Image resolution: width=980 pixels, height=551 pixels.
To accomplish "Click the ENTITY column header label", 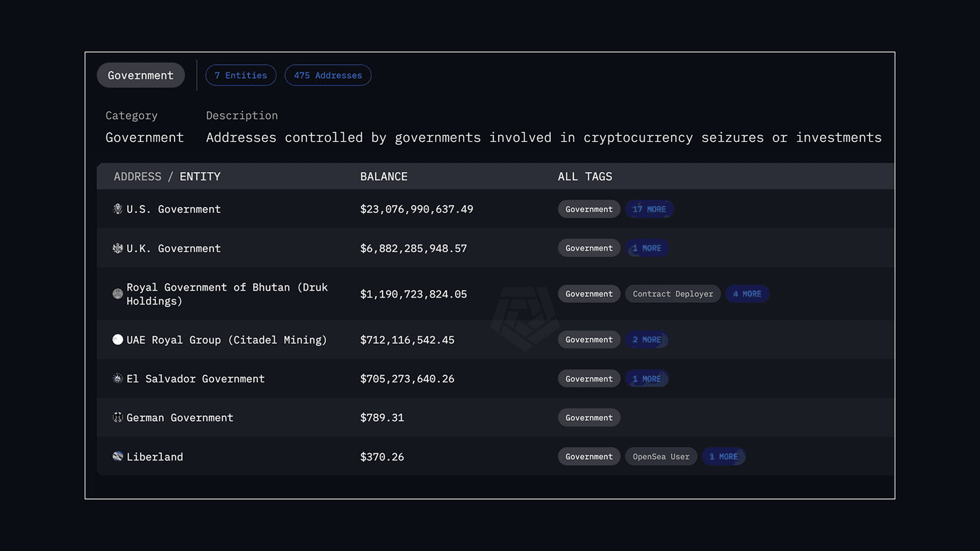I will (x=200, y=176).
